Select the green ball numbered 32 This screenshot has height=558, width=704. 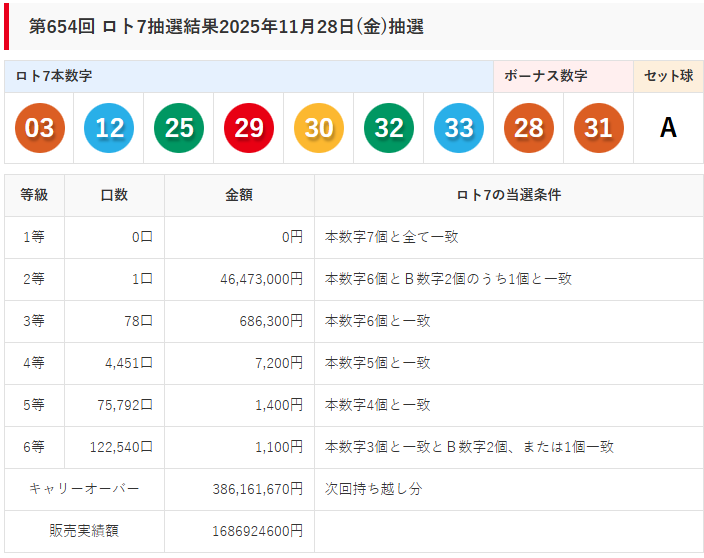(x=389, y=128)
